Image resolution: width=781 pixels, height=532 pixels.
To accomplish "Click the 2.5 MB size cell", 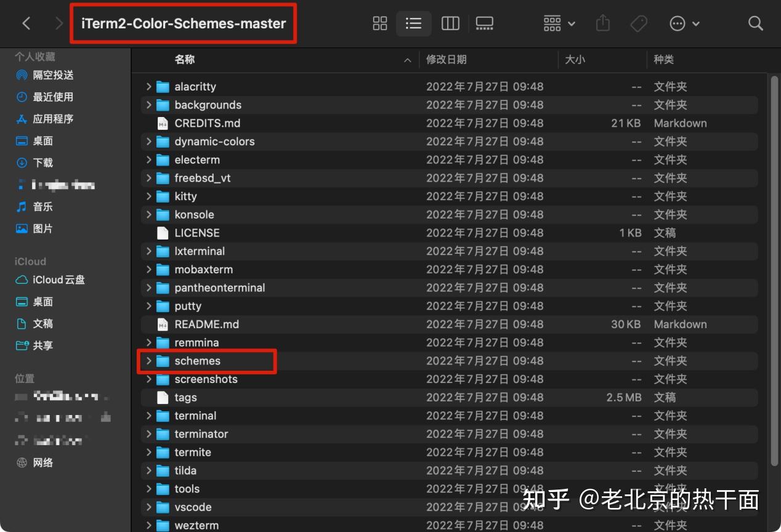I will point(623,397).
